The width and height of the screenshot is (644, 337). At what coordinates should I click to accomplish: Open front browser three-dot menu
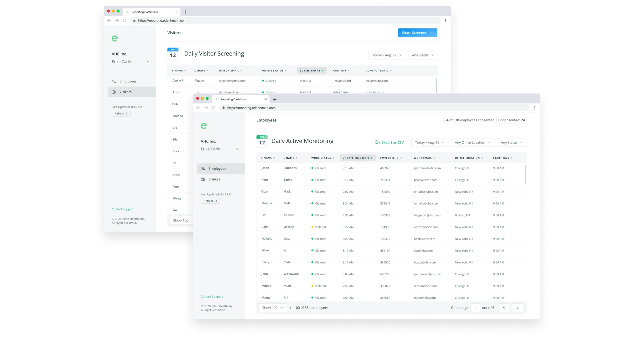pyautogui.click(x=534, y=108)
